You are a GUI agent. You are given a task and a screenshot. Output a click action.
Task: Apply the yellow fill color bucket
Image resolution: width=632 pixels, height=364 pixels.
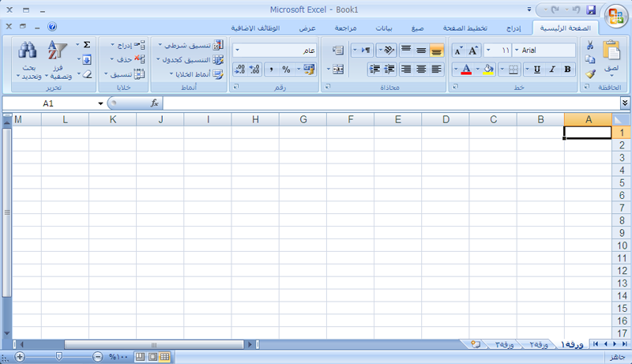click(x=488, y=69)
